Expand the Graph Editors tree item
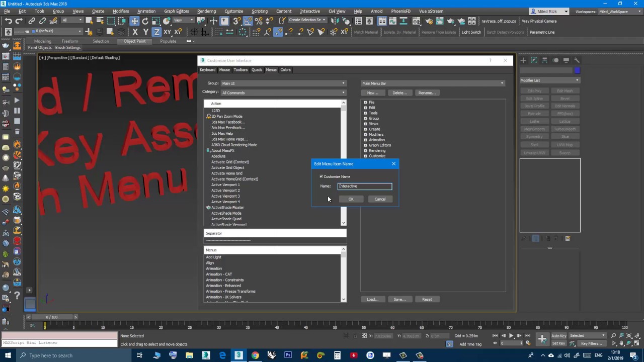Screen dimensions: 644x362 [x=365, y=145]
